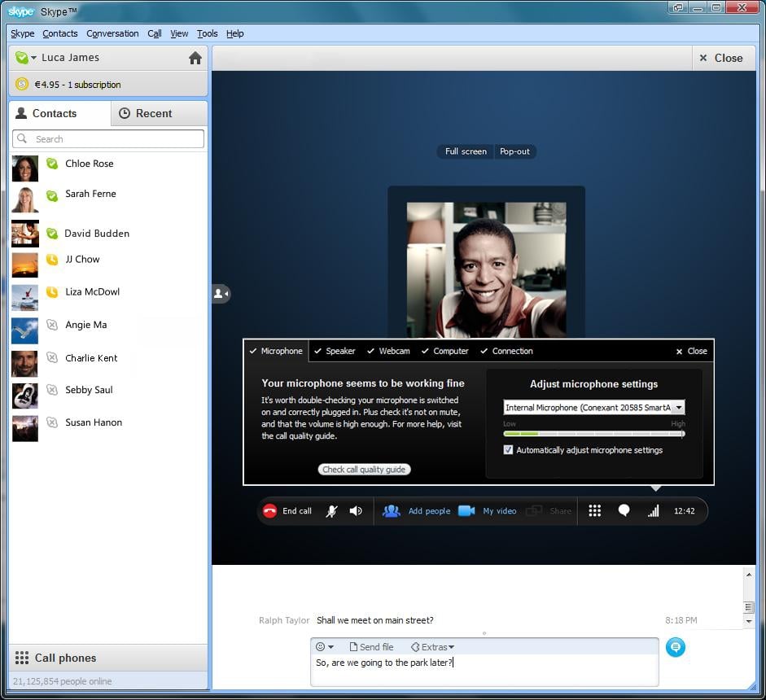766x700 pixels.
Task: Check the call quality signal bars icon
Action: [654, 511]
